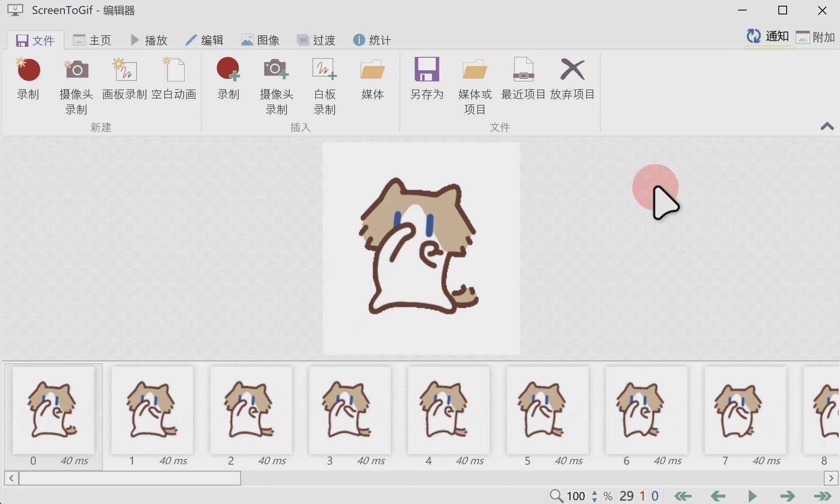Load media or project (媒体或项目)
Viewport: 840px width, 504px height.
pyautogui.click(x=475, y=86)
